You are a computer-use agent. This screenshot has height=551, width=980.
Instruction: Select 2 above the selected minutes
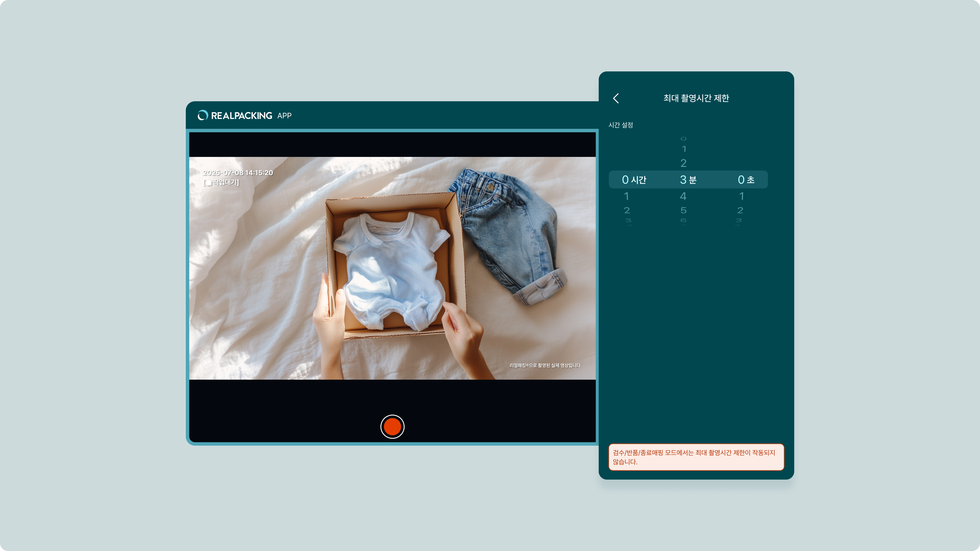click(683, 163)
